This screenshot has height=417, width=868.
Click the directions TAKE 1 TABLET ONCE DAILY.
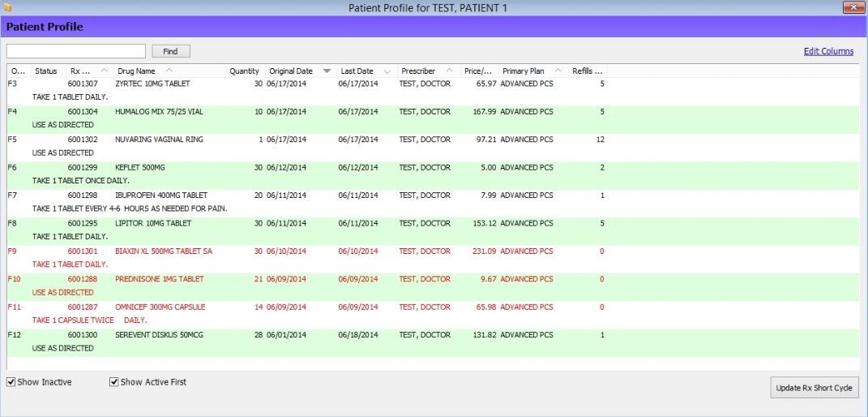(81, 181)
